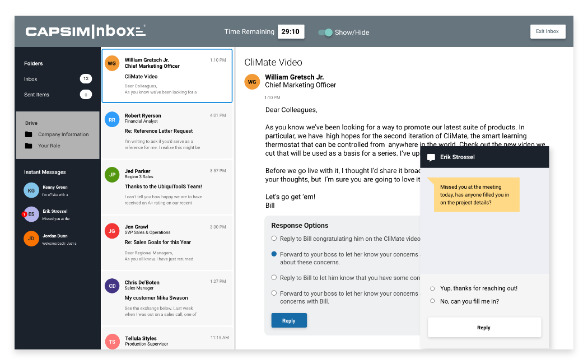Open Tellula Styles email
The height and width of the screenshot is (364, 588).
point(167,338)
